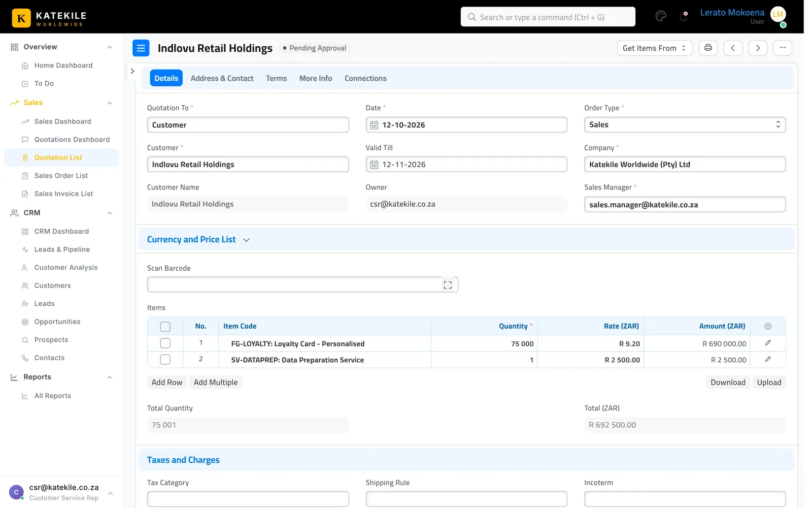Open the three-dot more options menu
Screen dimensions: 812x508
tap(783, 48)
